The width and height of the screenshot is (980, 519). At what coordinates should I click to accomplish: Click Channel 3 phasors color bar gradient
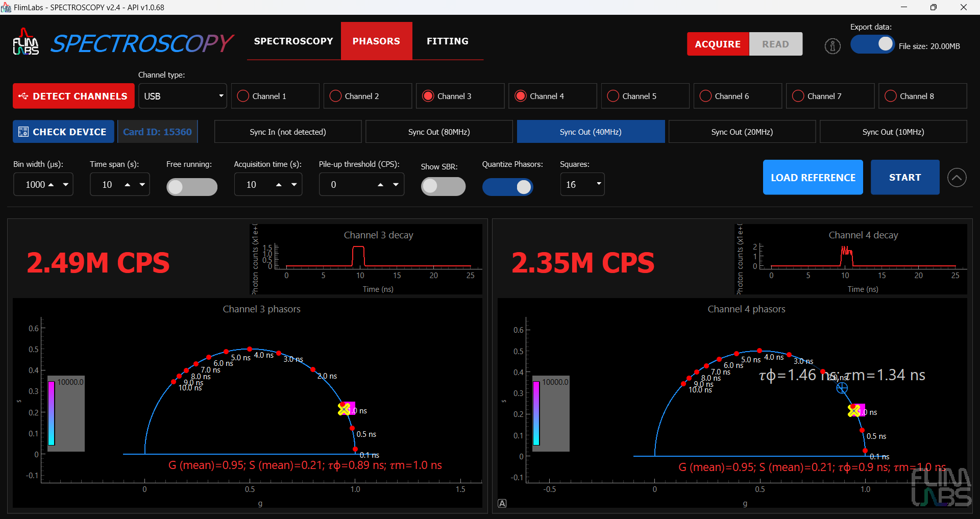52,413
